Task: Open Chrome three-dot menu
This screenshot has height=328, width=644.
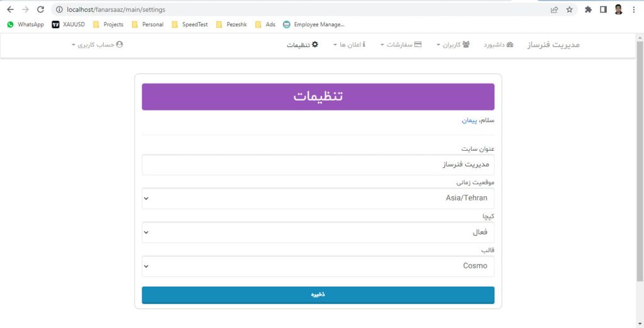Action: pos(634,9)
